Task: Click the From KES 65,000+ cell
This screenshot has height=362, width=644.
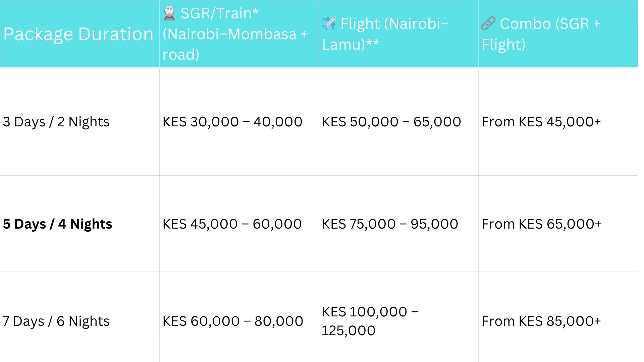Action: coord(541,224)
